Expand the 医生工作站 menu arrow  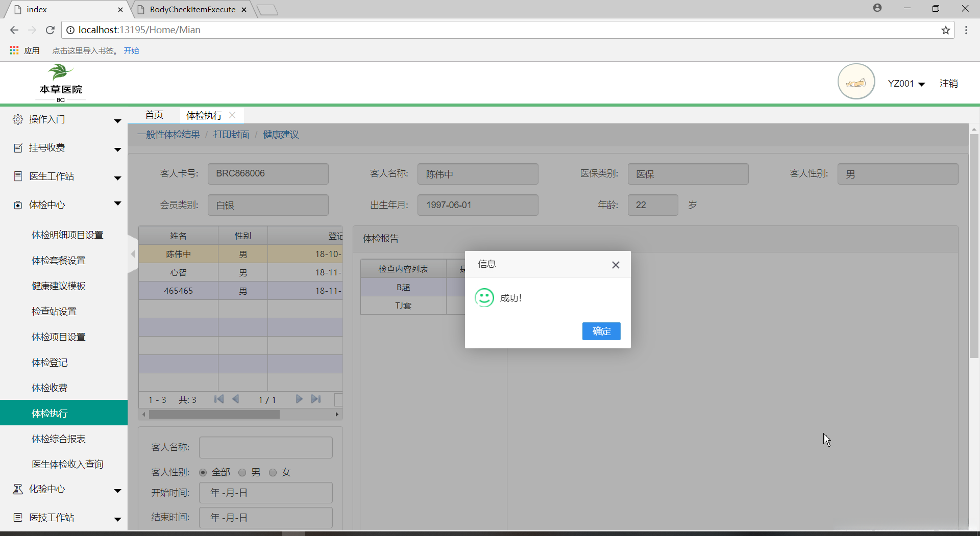pyautogui.click(x=117, y=178)
